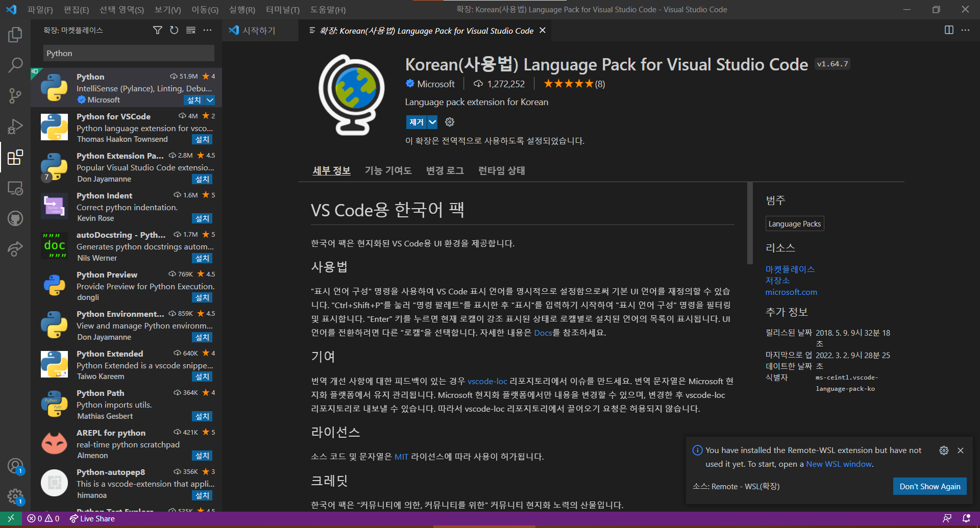This screenshot has width=980, height=528.
Task: Install Python Indent extension
Action: pos(202,219)
